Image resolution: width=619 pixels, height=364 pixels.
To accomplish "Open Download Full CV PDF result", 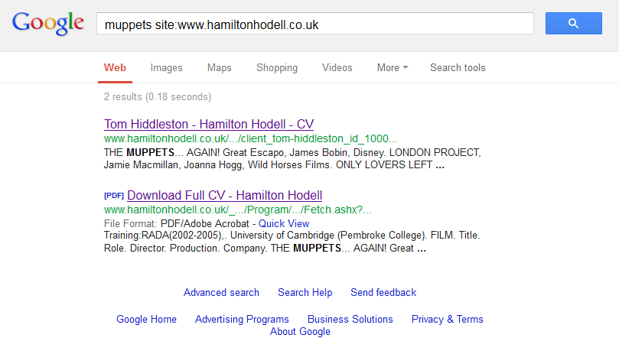I will click(x=224, y=195).
